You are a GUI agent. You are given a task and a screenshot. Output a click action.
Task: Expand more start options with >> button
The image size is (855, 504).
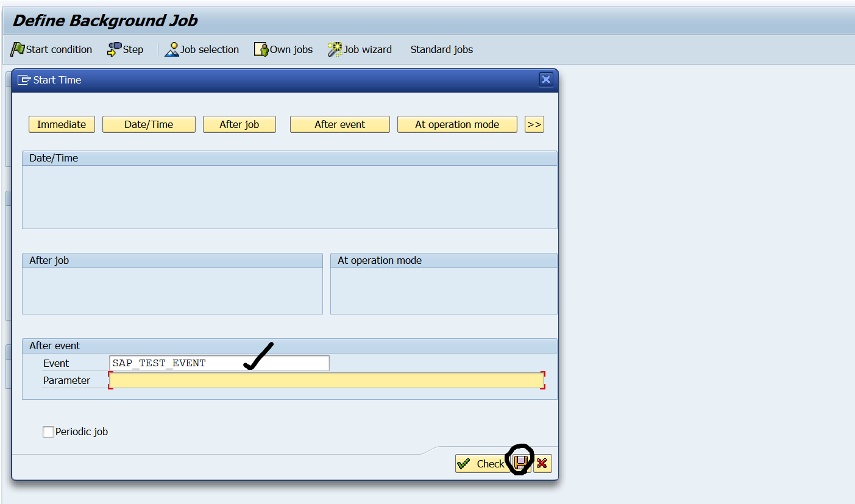[x=534, y=124]
